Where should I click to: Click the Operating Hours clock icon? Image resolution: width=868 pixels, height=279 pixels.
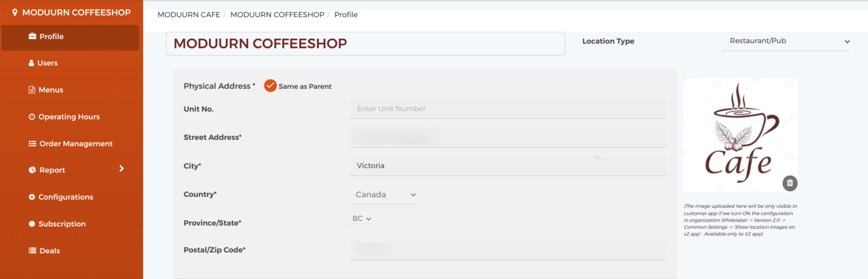32,117
